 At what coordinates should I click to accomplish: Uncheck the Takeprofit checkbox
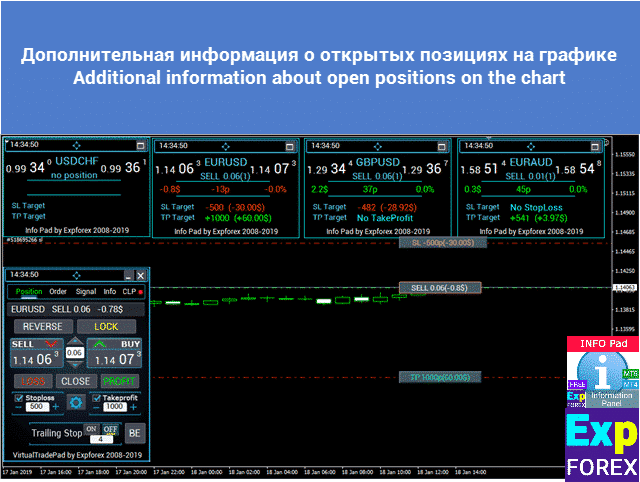[96, 397]
